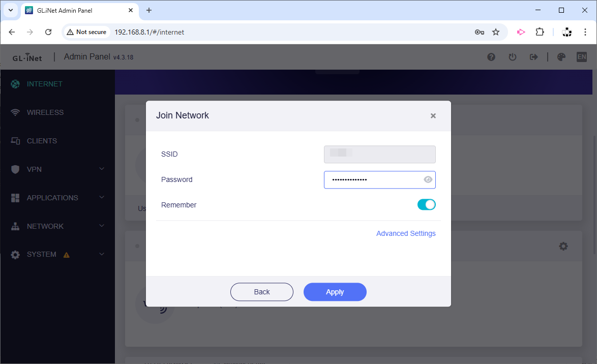Click the logout icon in header
This screenshot has height=364, width=597.
[534, 57]
